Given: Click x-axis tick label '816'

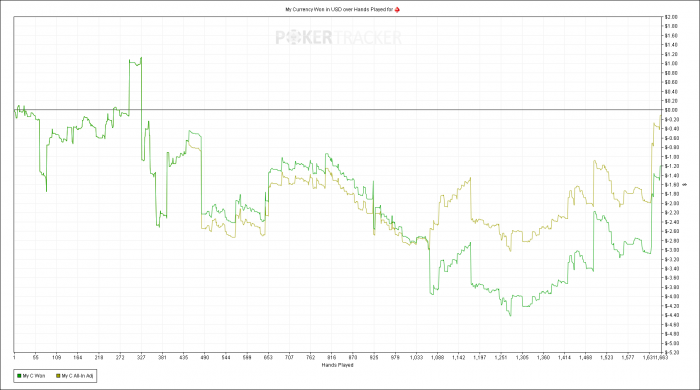Looking at the screenshot, I should [x=332, y=357].
